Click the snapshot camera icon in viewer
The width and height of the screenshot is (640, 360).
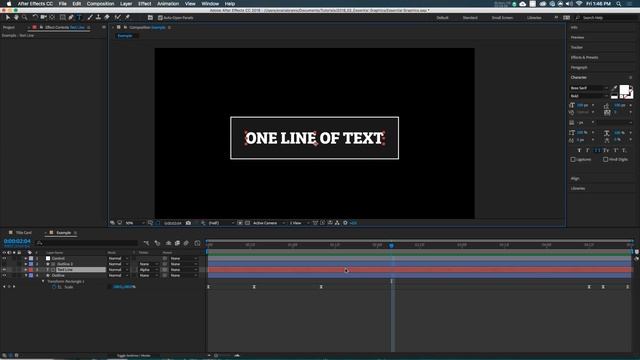[x=188, y=223]
